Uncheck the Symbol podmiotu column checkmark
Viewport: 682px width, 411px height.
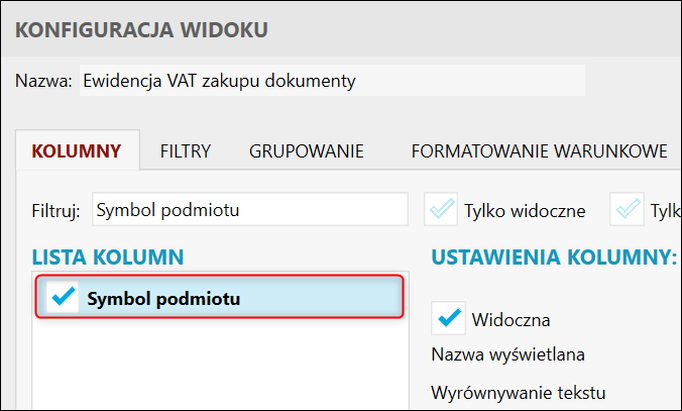tap(62, 298)
